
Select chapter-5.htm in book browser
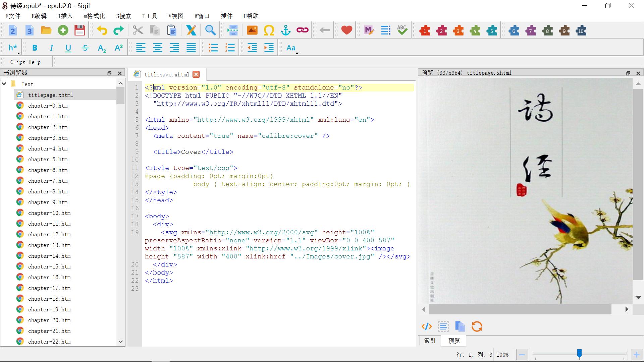[x=48, y=159]
